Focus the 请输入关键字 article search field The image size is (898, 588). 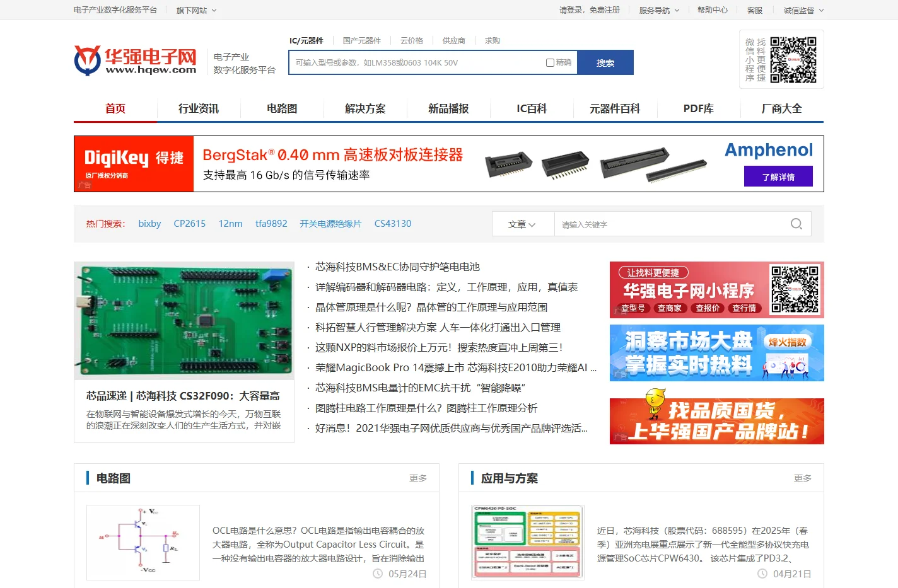point(672,224)
